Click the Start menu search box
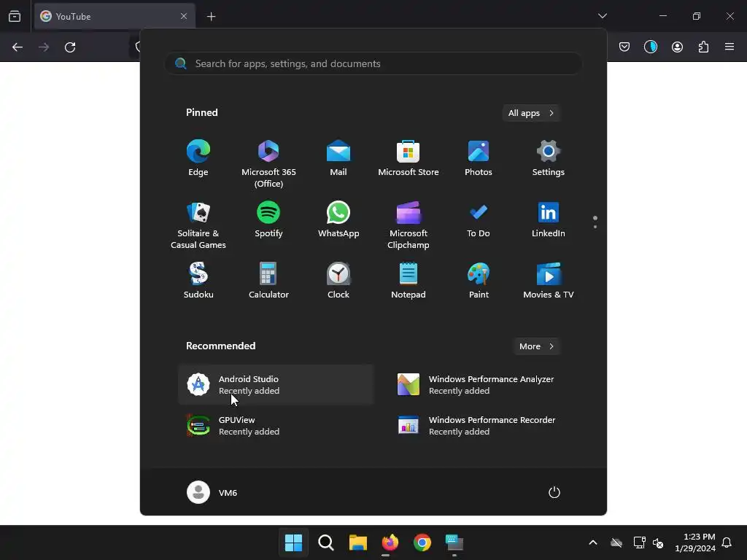Image resolution: width=747 pixels, height=560 pixels. 373,64
